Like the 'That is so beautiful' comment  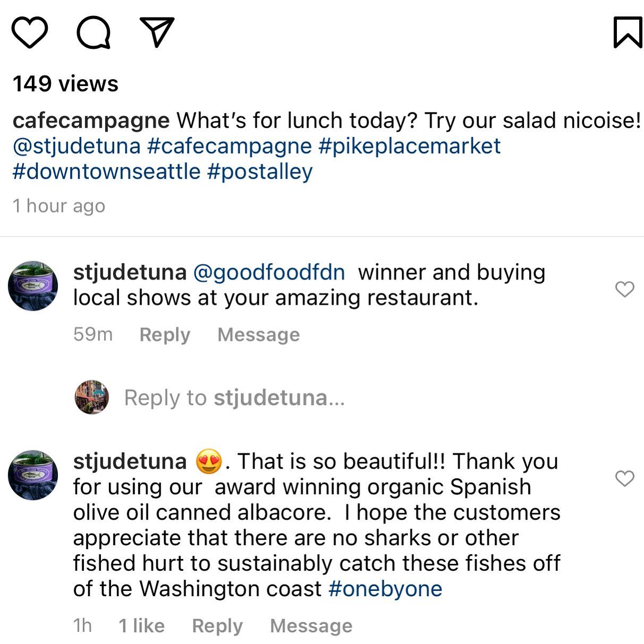click(x=624, y=478)
